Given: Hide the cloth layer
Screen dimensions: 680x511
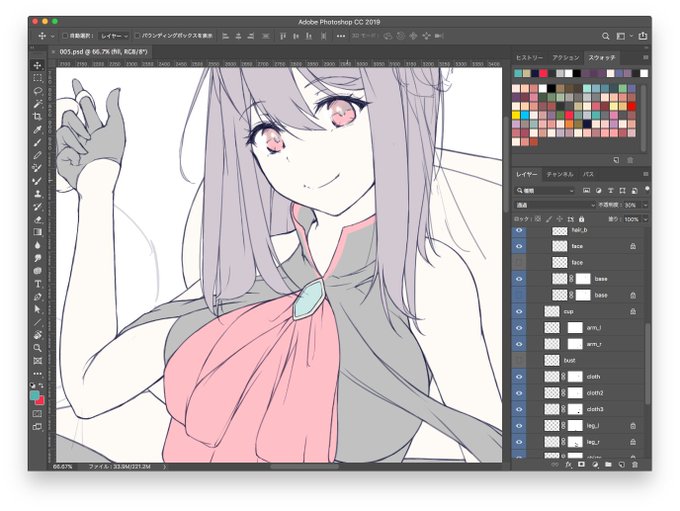Looking at the screenshot, I should [x=519, y=377].
